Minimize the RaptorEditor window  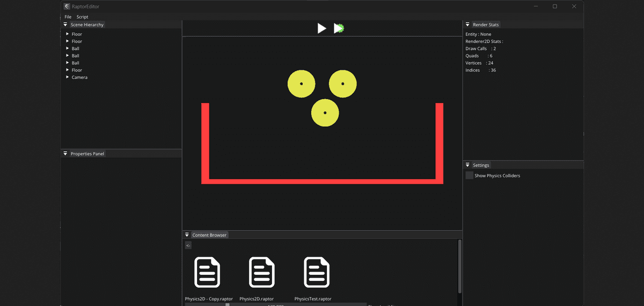536,6
